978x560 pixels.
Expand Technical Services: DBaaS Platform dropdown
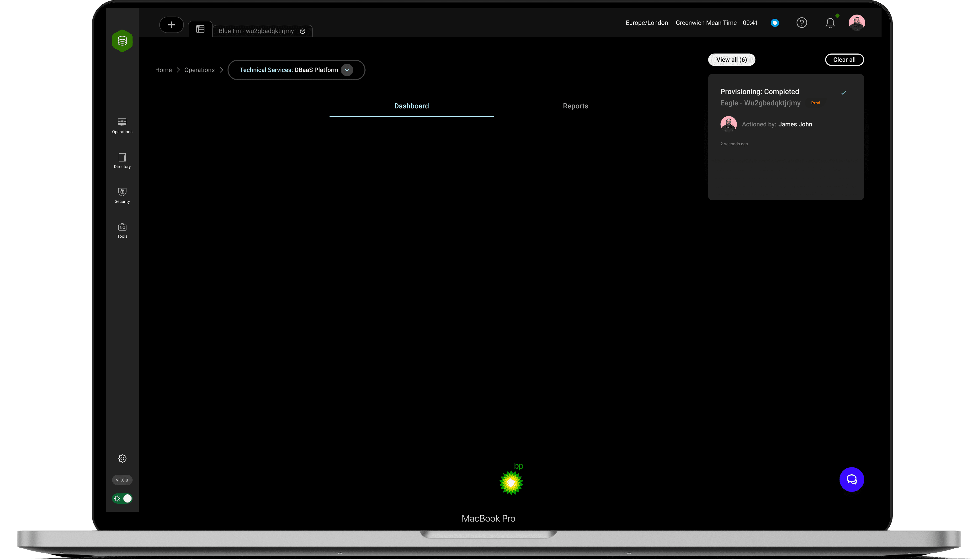(347, 70)
